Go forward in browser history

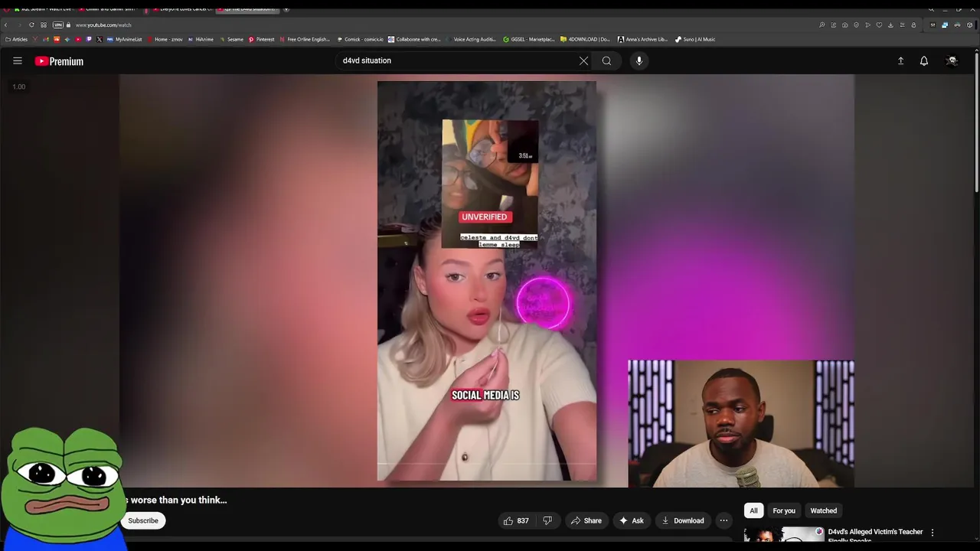coord(19,24)
